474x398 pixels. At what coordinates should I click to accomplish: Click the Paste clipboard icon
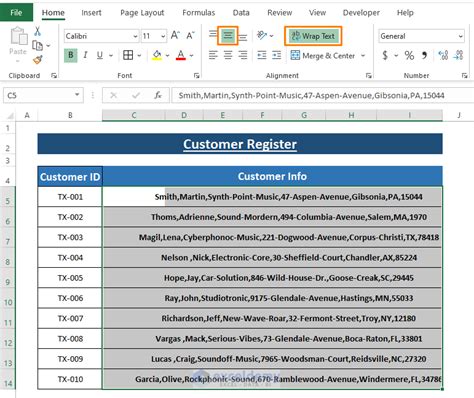pyautogui.click(x=19, y=36)
